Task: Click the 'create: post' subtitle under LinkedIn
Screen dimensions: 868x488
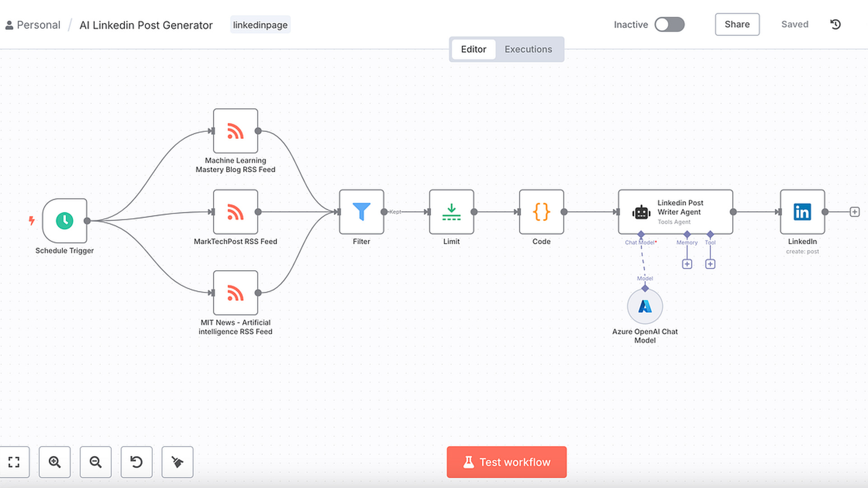Action: click(x=802, y=252)
